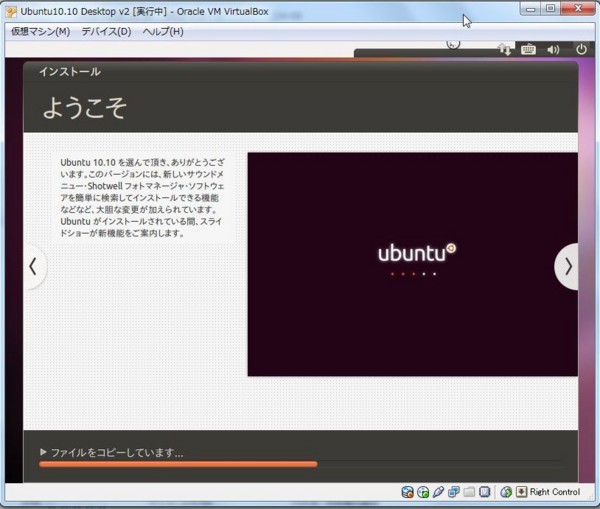Click the keyboard capture arrow icon
This screenshot has height=509, width=600.
pyautogui.click(x=521, y=492)
